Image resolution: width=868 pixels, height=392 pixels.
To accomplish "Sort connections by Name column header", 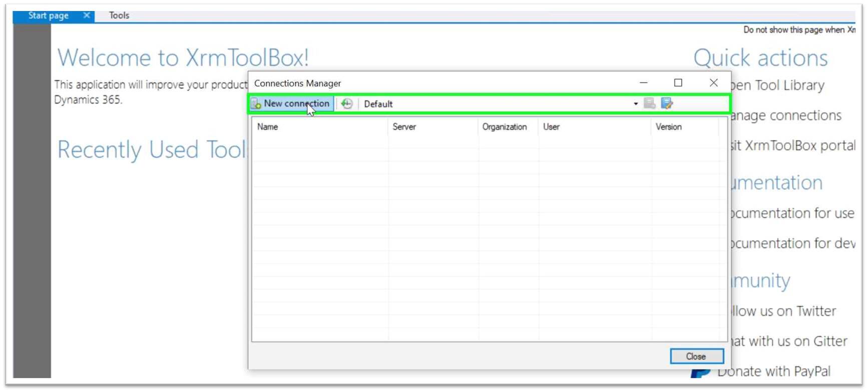I will pyautogui.click(x=268, y=127).
